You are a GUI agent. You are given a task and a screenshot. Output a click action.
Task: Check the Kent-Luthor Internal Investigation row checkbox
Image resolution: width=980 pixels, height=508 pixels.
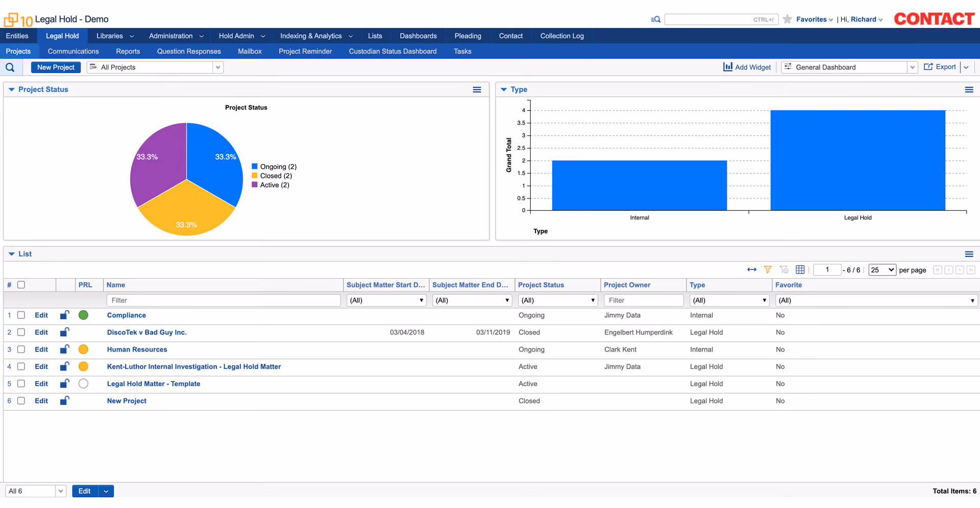(x=21, y=367)
